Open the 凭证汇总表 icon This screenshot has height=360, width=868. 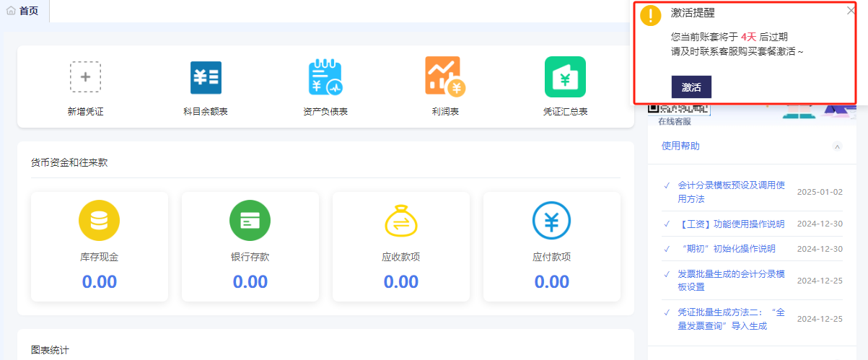565,76
